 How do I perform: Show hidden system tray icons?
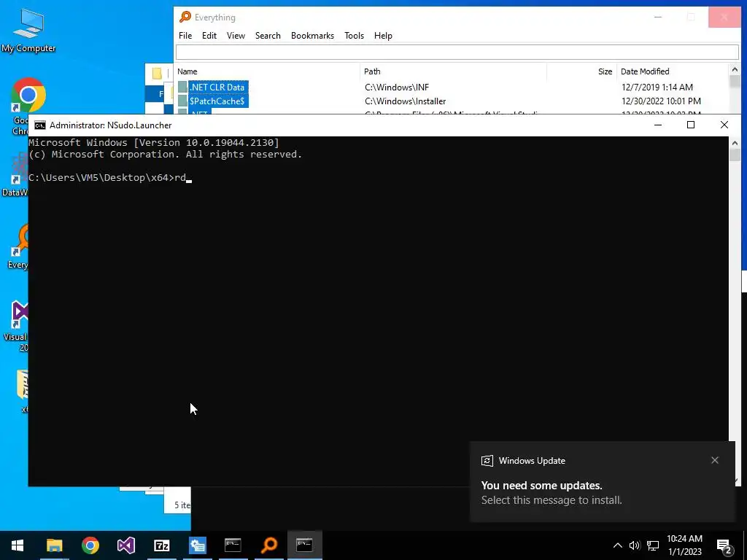click(617, 545)
